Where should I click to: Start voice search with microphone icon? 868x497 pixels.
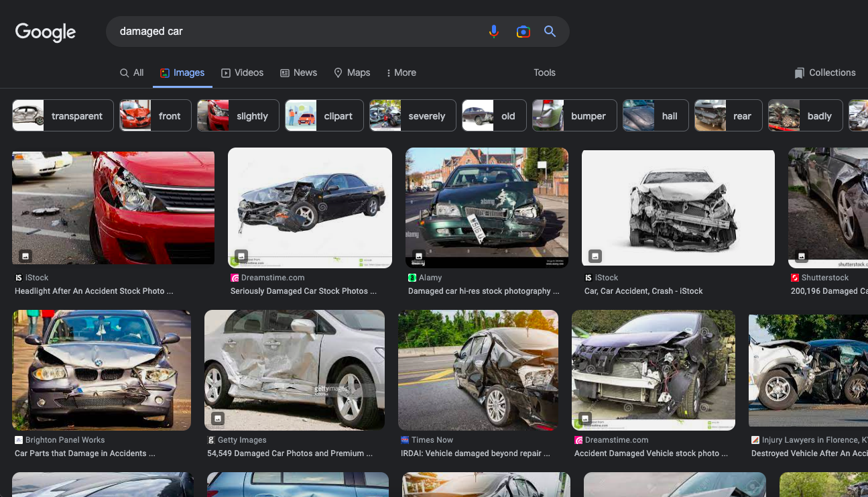pos(494,32)
